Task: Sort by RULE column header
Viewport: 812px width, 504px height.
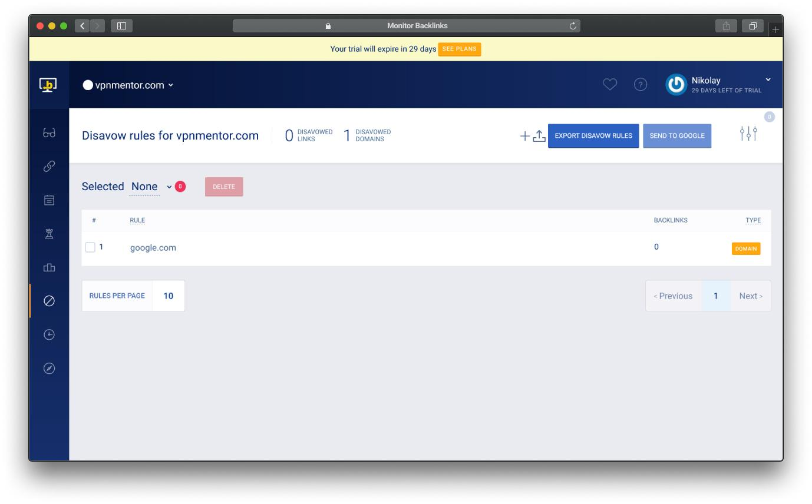Action: coord(137,220)
